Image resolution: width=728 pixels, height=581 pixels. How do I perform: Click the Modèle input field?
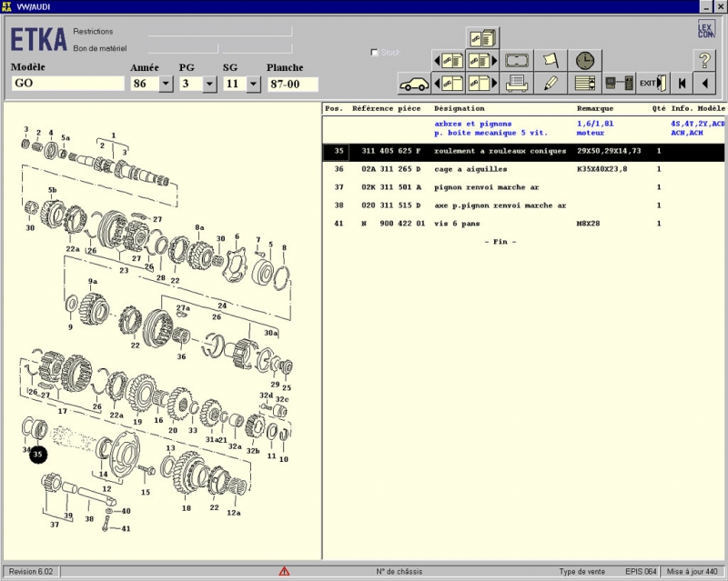pyautogui.click(x=67, y=84)
